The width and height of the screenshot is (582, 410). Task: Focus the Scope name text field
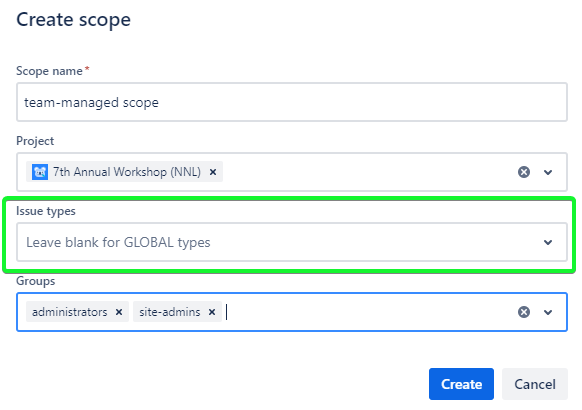click(292, 102)
